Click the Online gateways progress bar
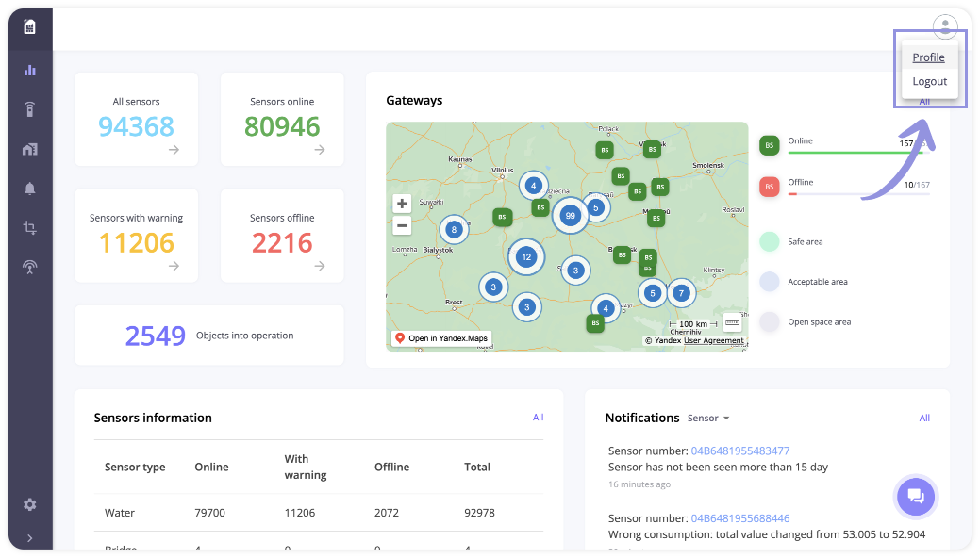Screen dimensions: 980x558 pos(858,153)
